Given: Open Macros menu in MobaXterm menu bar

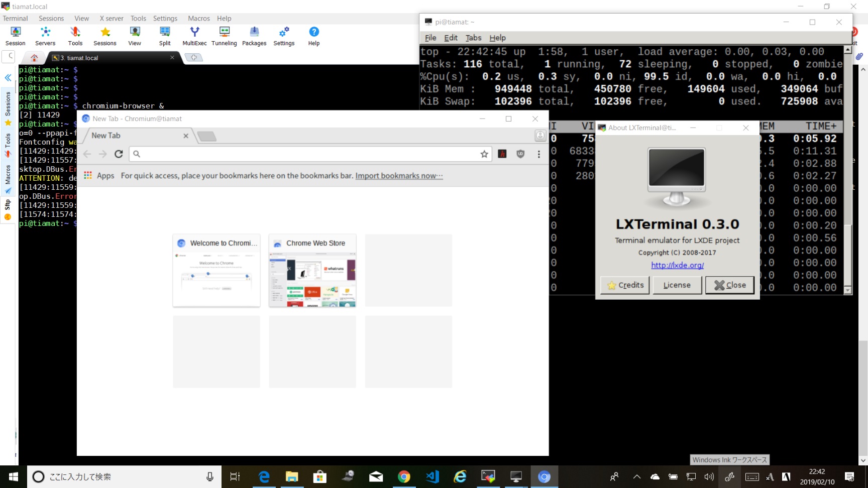Looking at the screenshot, I should click(x=199, y=19).
